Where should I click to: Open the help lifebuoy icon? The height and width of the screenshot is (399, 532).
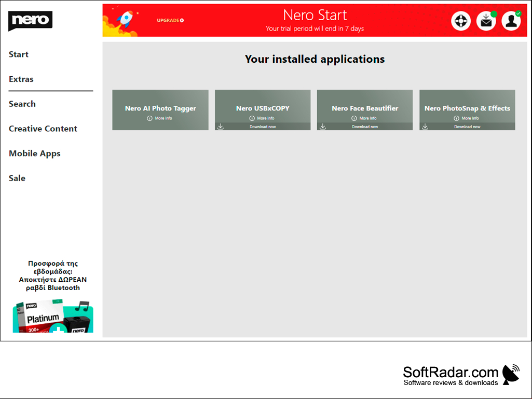click(x=461, y=21)
